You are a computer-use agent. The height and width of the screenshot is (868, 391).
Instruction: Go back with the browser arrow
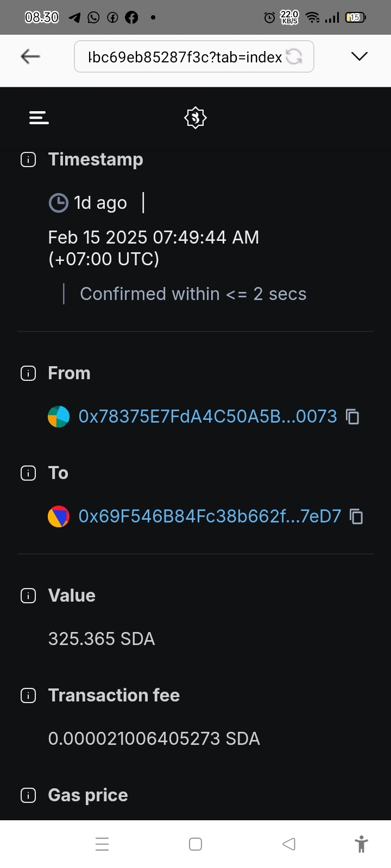(30, 56)
